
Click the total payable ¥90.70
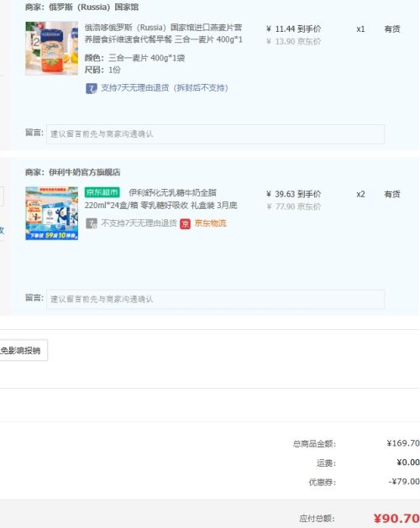click(x=396, y=518)
